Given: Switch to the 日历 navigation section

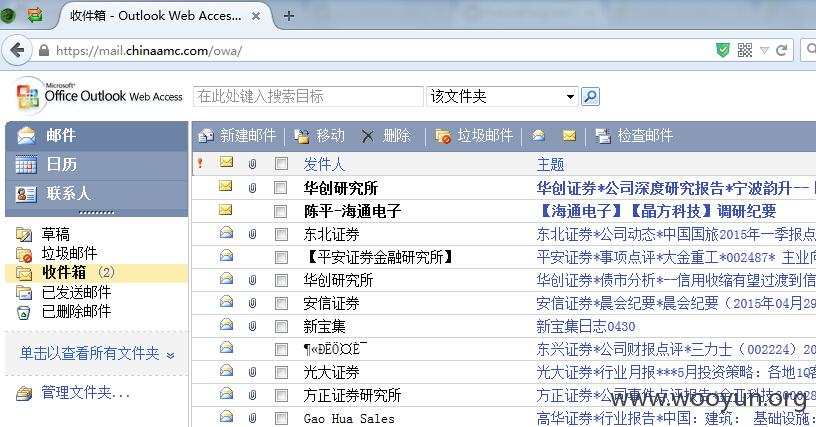Looking at the screenshot, I should click(x=97, y=165).
